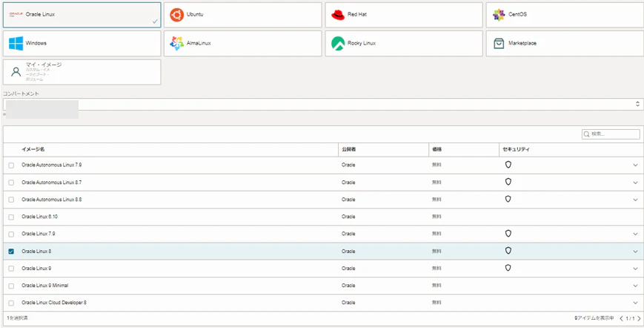The image size is (644, 328).
Task: Open the コンパートメント dropdown
Action: [323, 104]
